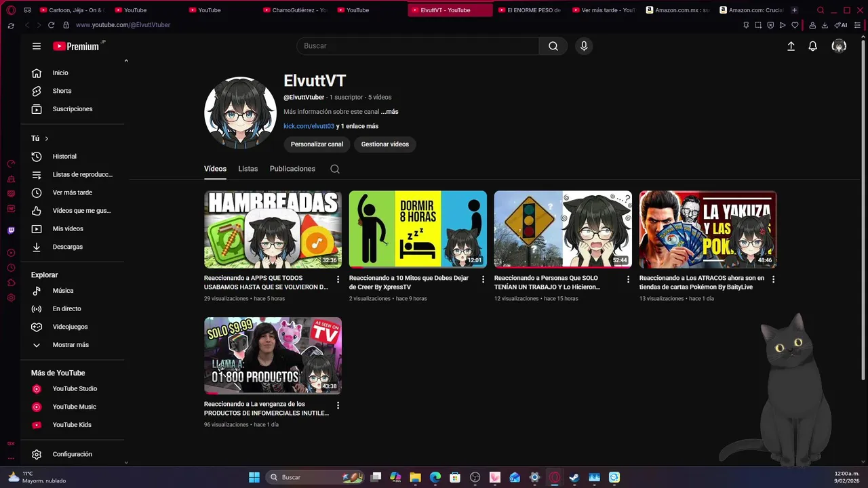Switch to the Listas tab

coord(248,169)
